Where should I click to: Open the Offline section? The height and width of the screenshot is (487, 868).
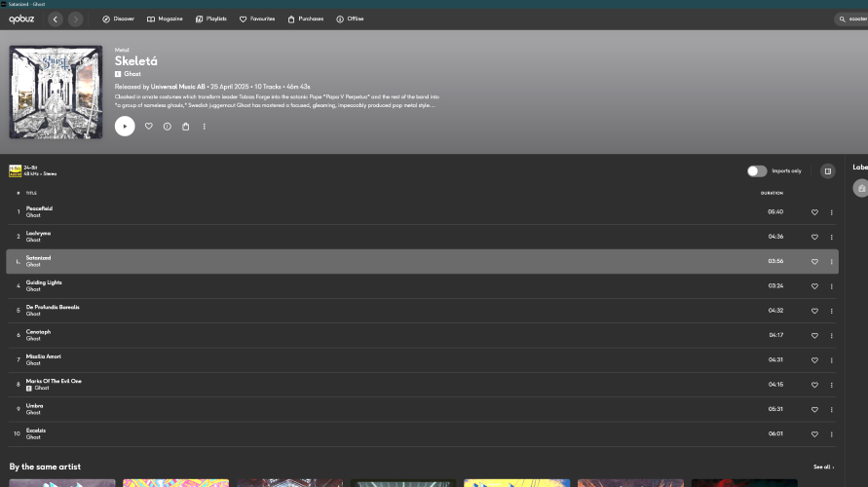(350, 19)
